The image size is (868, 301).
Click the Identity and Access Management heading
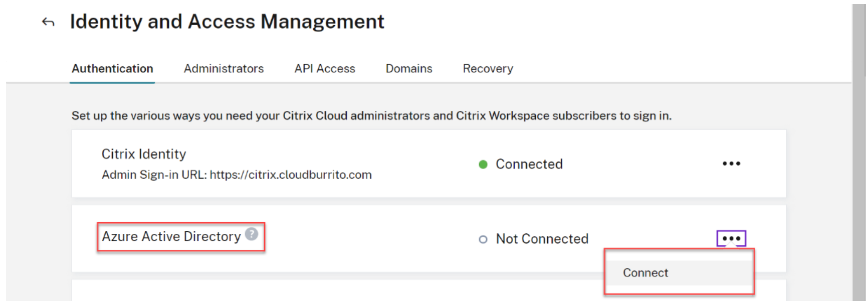pos(227,22)
